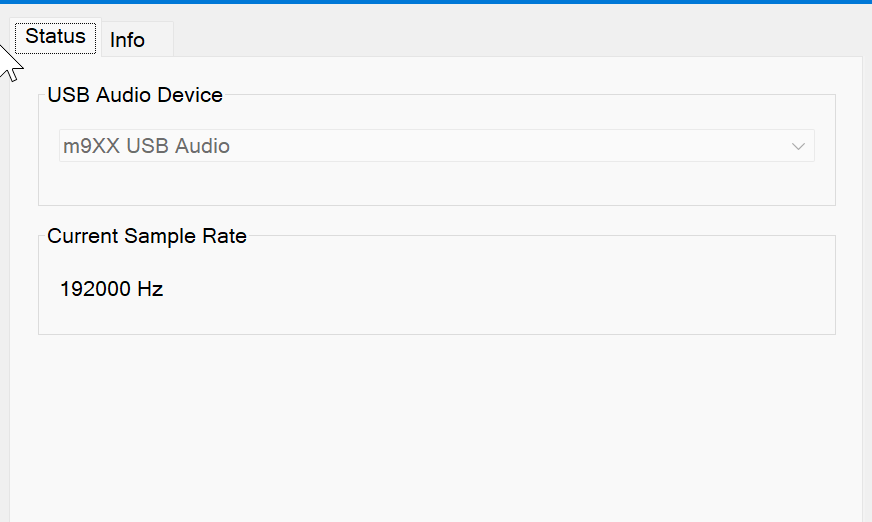Switch to the Info tab

click(128, 40)
